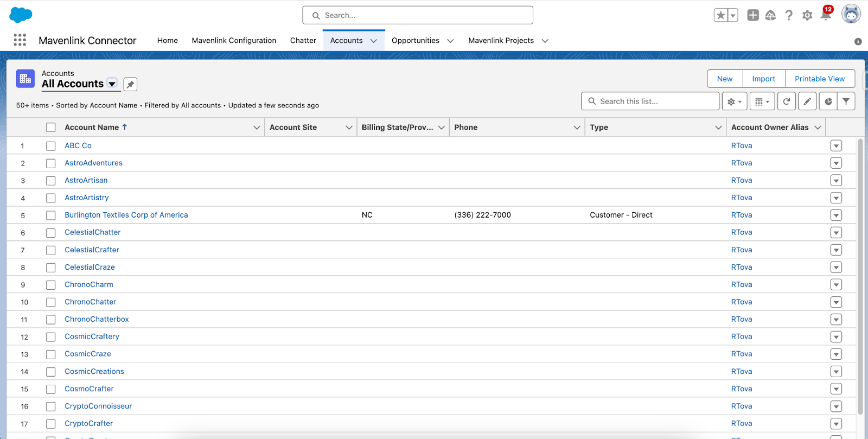This screenshot has height=439, width=868.
Task: Check the ChronoChatter row checkbox
Action: point(51,302)
